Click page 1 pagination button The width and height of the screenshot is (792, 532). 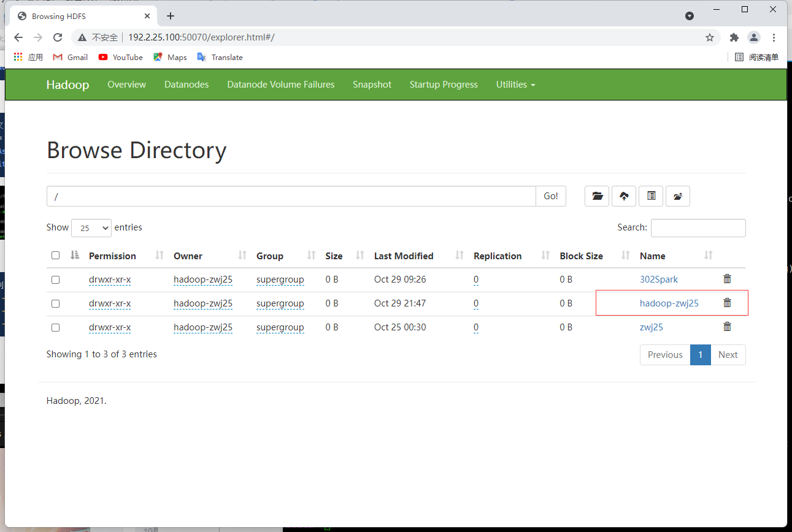(700, 354)
